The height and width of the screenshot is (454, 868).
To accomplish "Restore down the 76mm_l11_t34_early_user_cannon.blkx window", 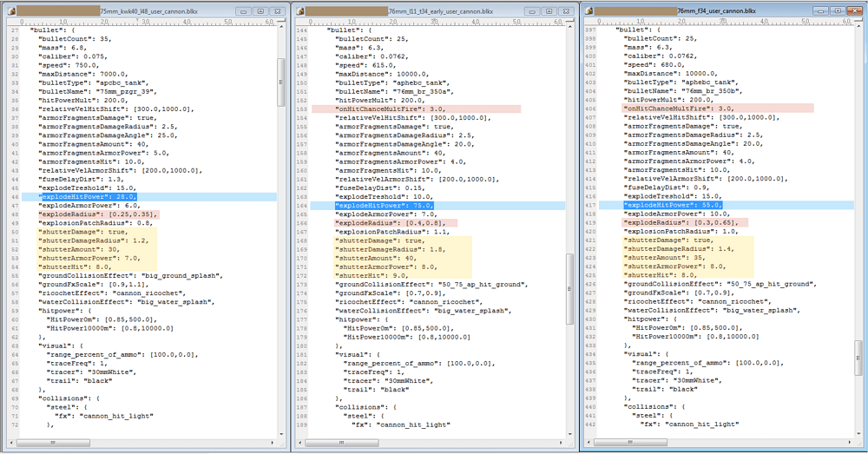I will click(x=549, y=11).
